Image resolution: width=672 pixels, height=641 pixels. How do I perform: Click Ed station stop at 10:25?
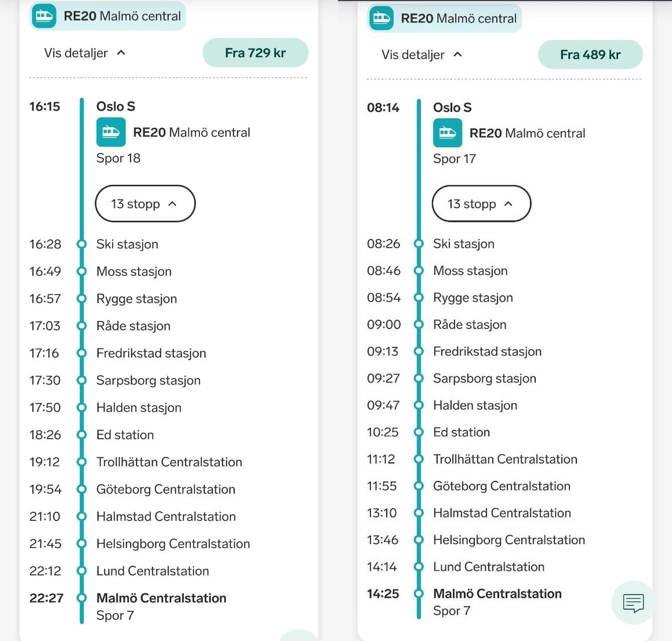462,432
